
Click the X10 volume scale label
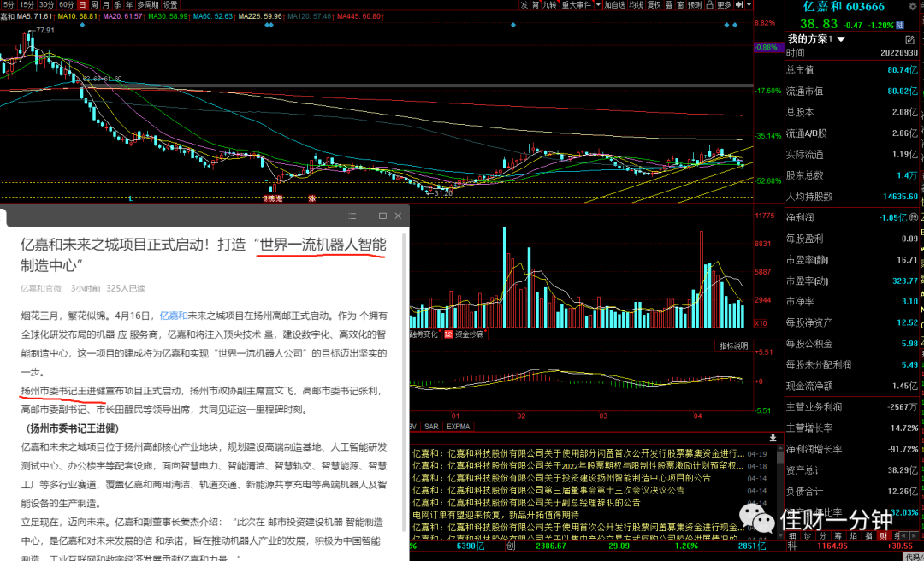click(761, 323)
